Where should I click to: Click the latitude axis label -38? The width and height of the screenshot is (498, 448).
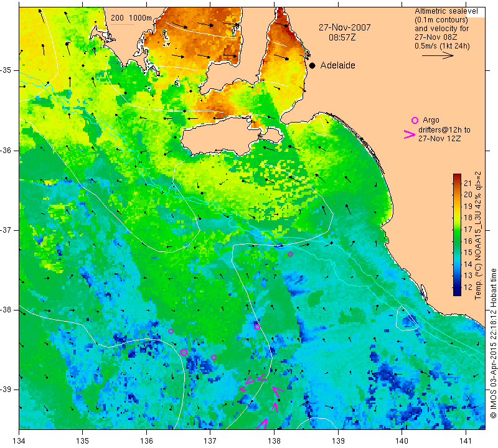[x=6, y=310]
